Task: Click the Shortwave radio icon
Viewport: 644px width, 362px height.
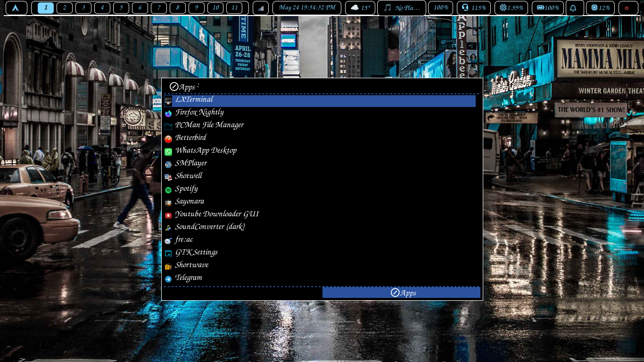Action: click(168, 266)
